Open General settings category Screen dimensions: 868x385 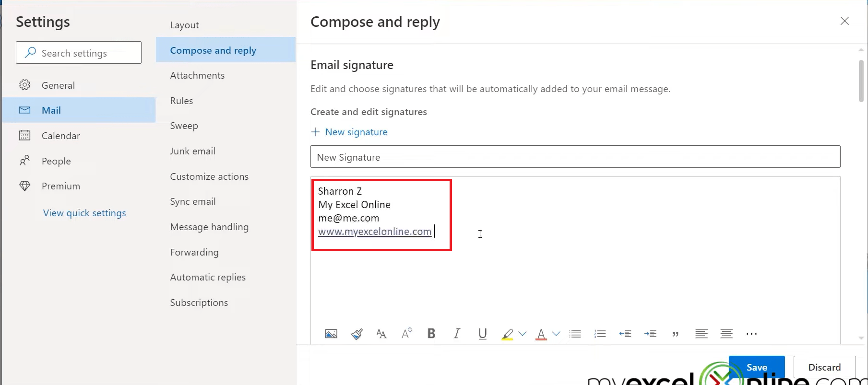coord(79,85)
